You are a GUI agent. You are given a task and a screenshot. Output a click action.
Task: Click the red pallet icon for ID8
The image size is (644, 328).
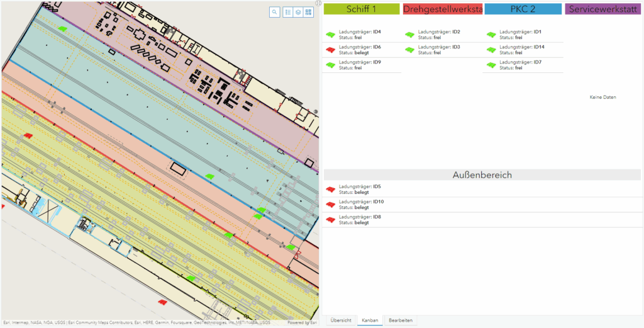coord(331,220)
